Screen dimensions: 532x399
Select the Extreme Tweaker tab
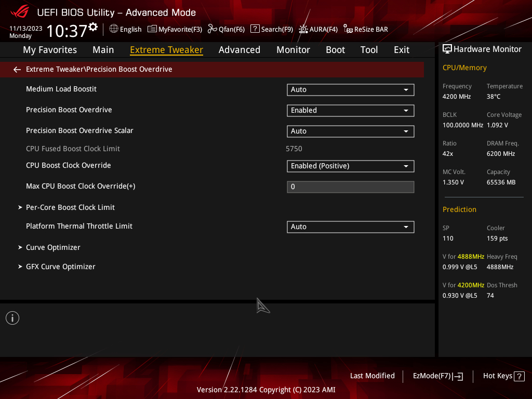coord(167,50)
